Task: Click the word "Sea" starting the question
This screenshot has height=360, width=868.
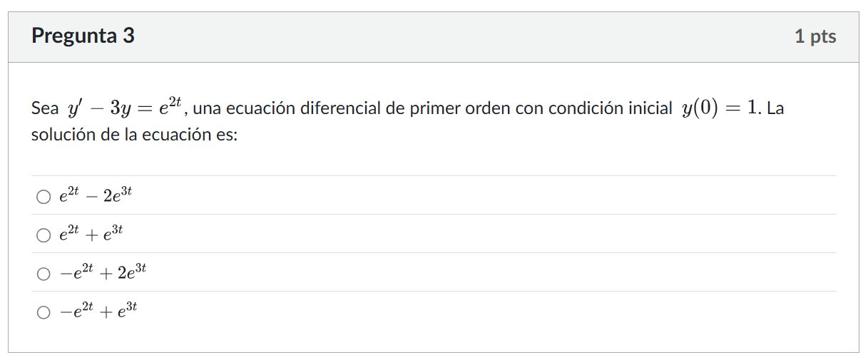Action: click(x=45, y=109)
